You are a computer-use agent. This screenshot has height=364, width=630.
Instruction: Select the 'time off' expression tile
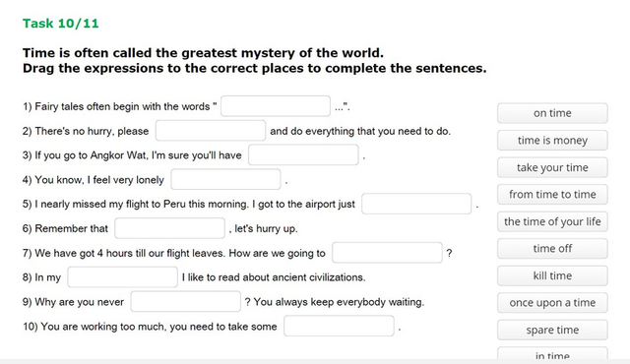pos(552,249)
